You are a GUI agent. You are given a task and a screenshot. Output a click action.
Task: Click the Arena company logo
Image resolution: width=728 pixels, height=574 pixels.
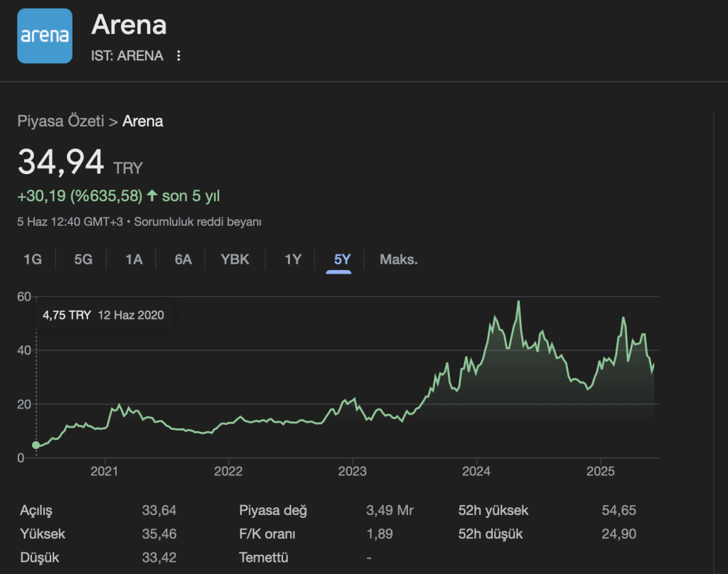pyautogui.click(x=45, y=36)
